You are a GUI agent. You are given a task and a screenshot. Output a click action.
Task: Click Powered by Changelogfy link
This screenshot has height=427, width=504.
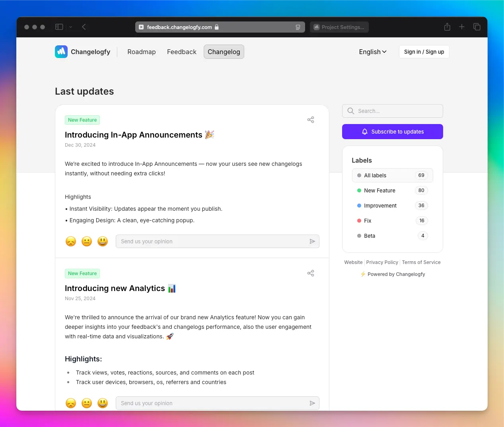pyautogui.click(x=393, y=274)
